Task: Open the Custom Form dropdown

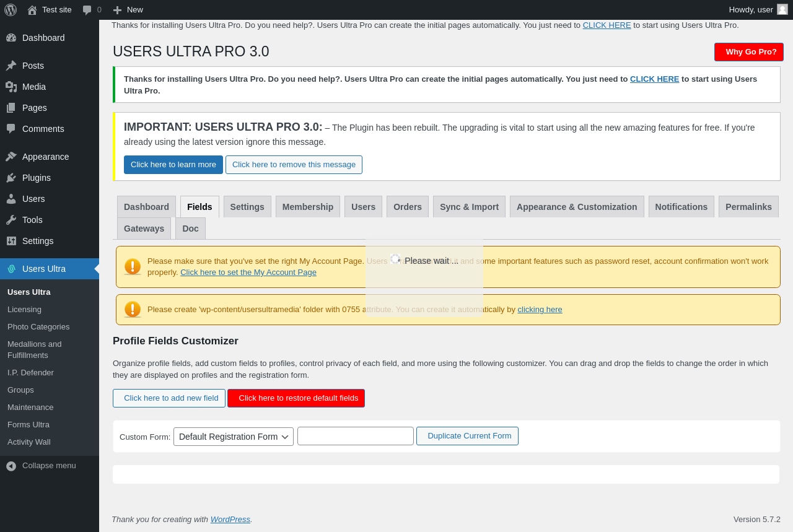Action: tap(234, 437)
